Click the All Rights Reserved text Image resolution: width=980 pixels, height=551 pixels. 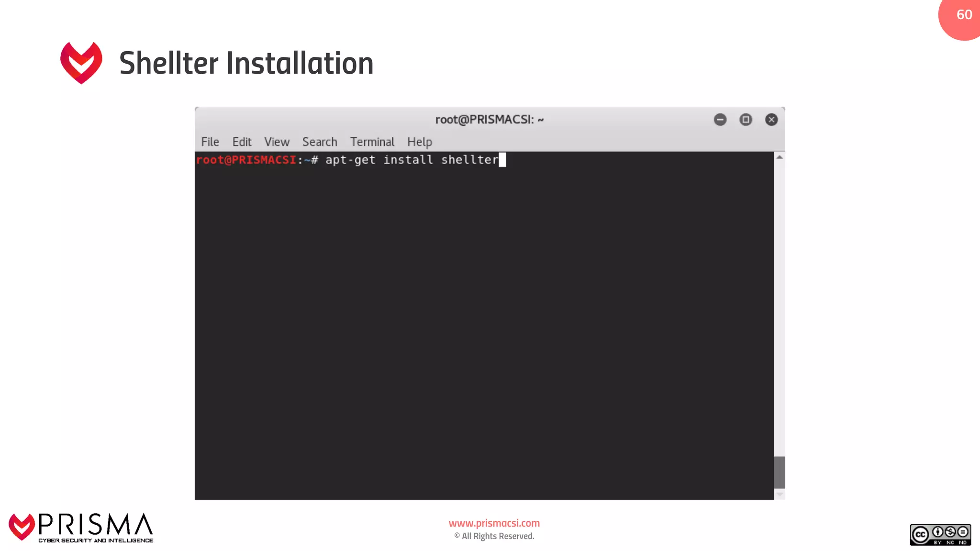(494, 536)
